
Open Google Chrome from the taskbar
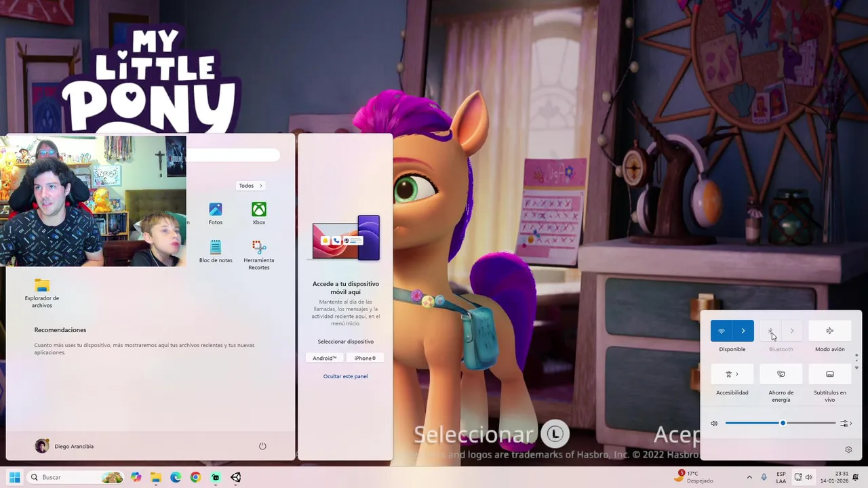pos(195,477)
